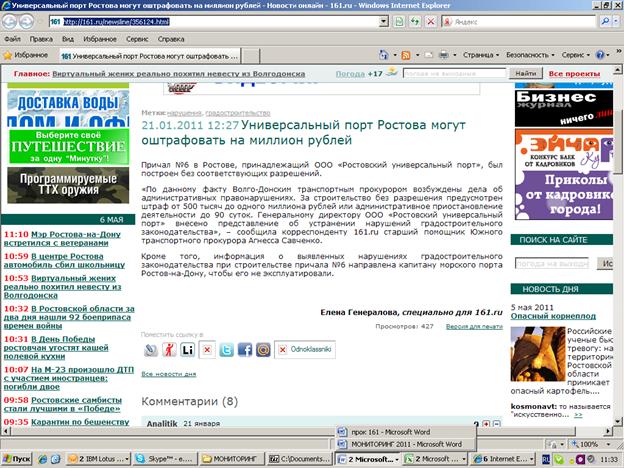Share article via LiveJournal pencil icon
The height and width of the screenshot is (468, 624).
click(151, 350)
